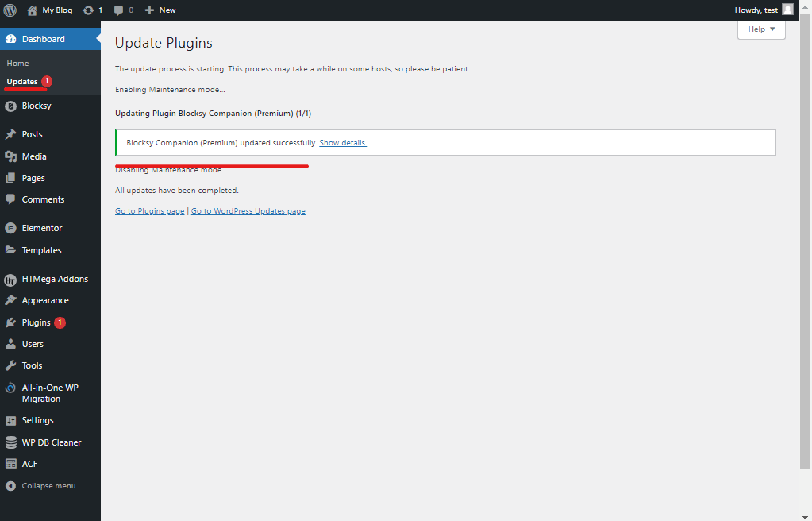
Task: Go to WordPress Updates page link
Action: click(x=248, y=211)
